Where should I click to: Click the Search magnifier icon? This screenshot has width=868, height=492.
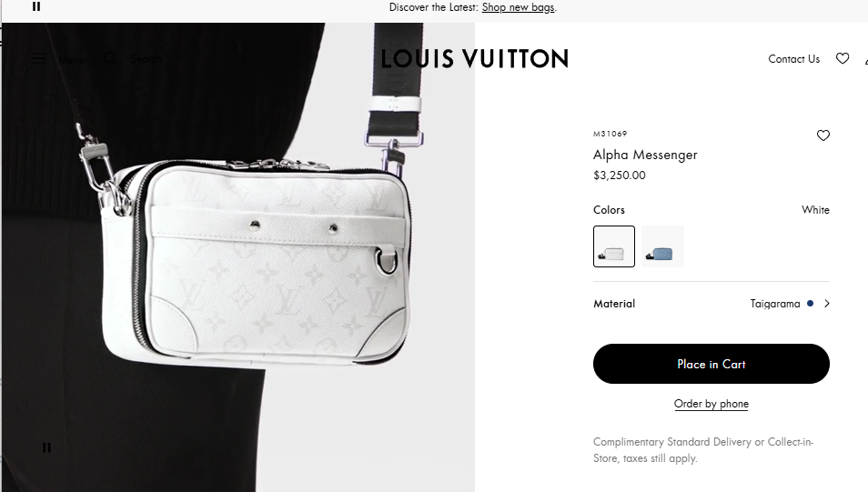tap(110, 59)
